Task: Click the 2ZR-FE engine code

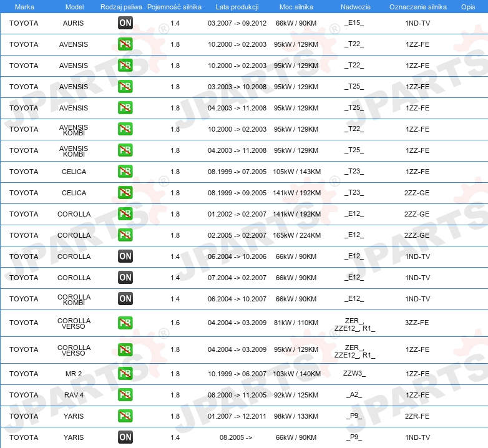Action: click(417, 416)
